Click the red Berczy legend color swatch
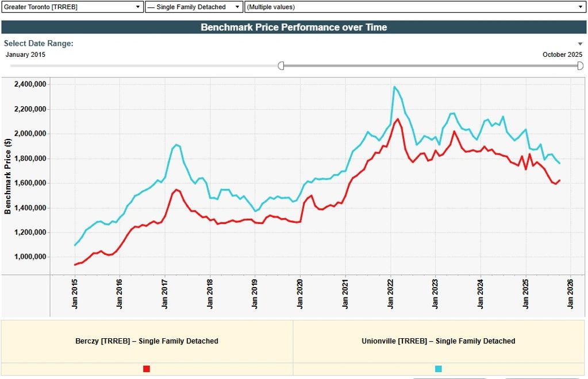The image size is (588, 379). click(x=146, y=369)
